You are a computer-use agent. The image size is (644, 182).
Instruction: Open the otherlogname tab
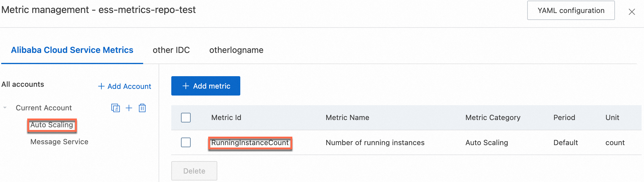pos(236,50)
